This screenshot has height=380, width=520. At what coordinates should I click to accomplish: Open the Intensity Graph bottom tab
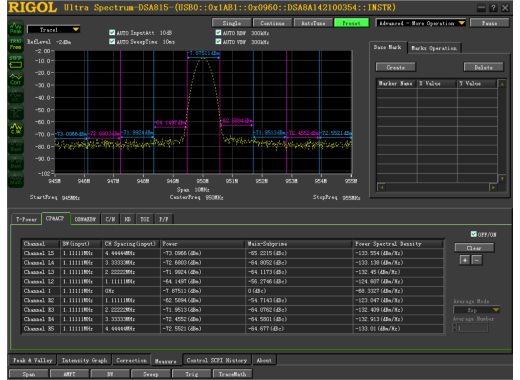tap(85, 360)
